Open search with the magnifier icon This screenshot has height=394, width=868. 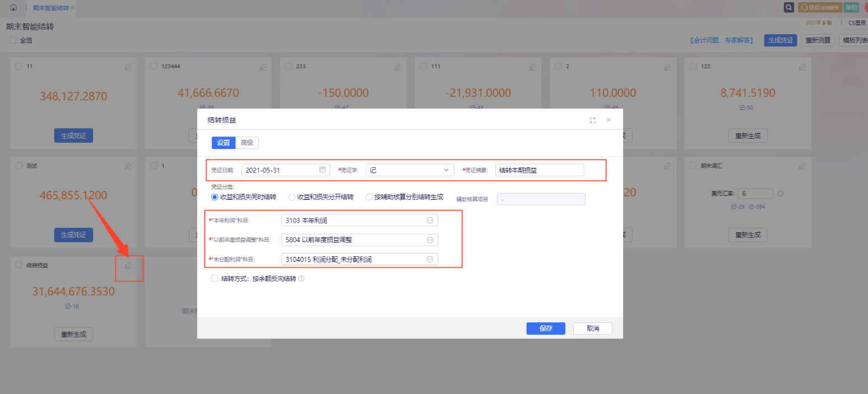click(x=789, y=7)
